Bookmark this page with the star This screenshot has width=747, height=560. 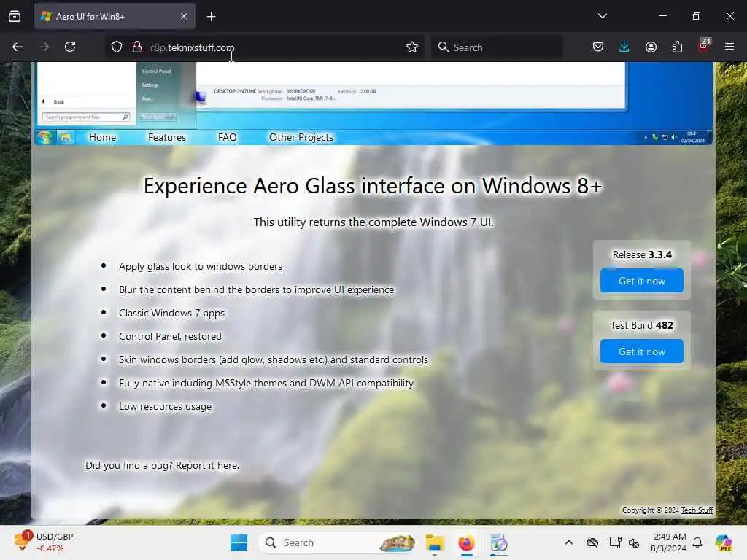coord(412,47)
